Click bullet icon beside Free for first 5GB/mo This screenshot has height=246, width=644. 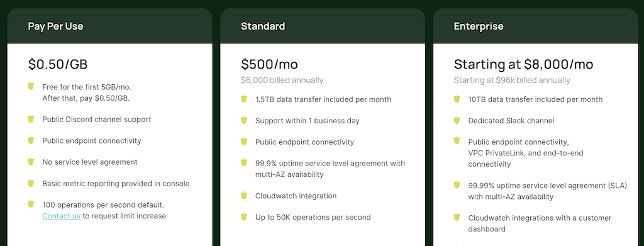31,86
